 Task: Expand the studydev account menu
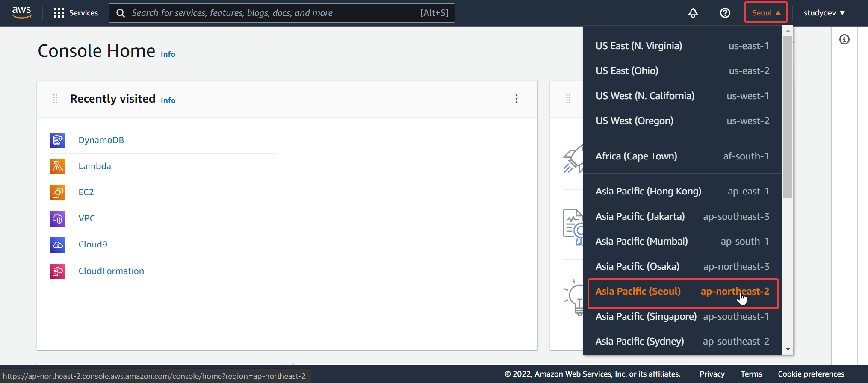pos(824,13)
